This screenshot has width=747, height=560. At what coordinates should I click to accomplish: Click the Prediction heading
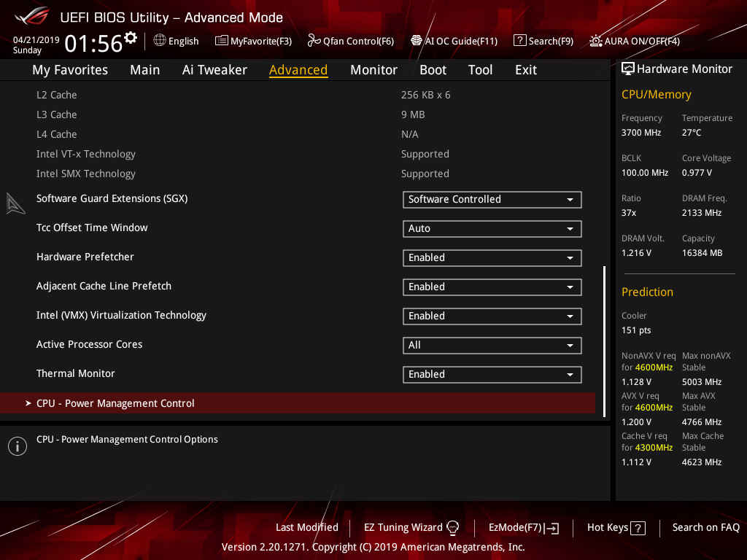coord(647,292)
